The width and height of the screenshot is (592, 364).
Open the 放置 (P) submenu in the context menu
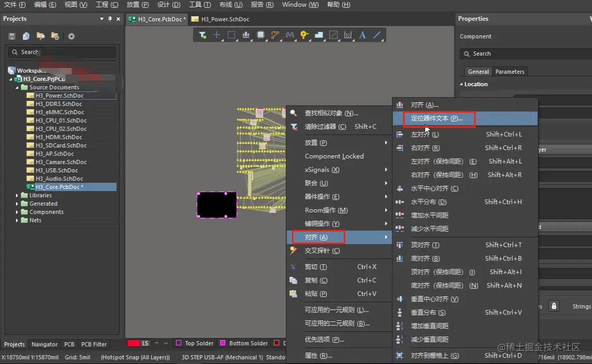[339, 143]
